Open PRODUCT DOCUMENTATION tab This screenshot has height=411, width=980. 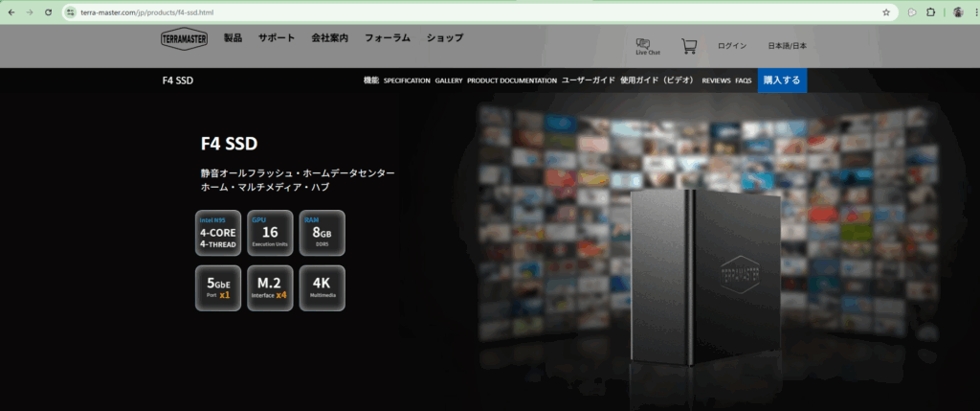click(x=512, y=80)
